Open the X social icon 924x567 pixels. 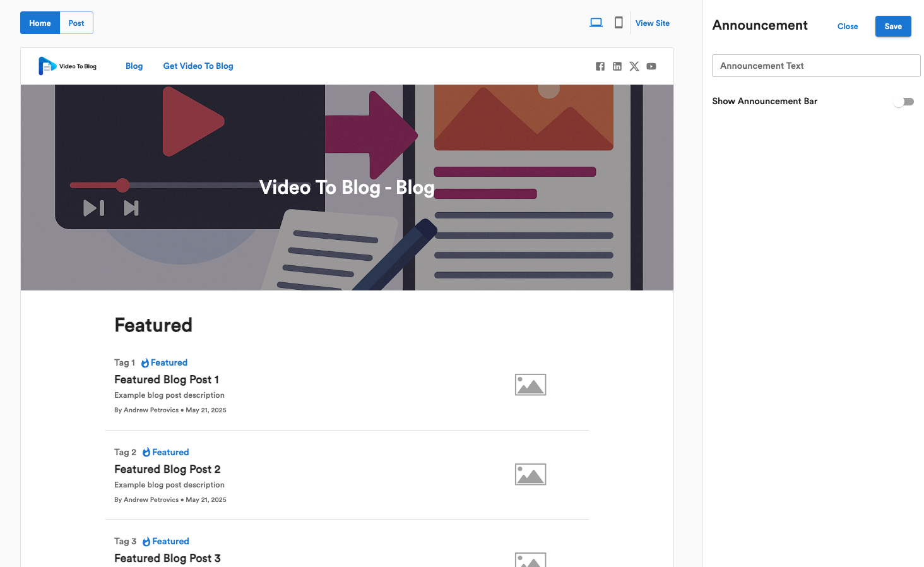[x=634, y=66]
